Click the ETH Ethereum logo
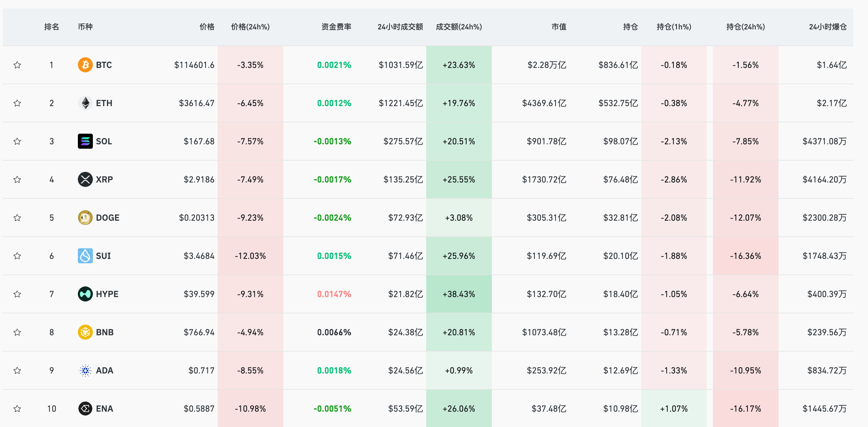The image size is (868, 427). tap(85, 103)
